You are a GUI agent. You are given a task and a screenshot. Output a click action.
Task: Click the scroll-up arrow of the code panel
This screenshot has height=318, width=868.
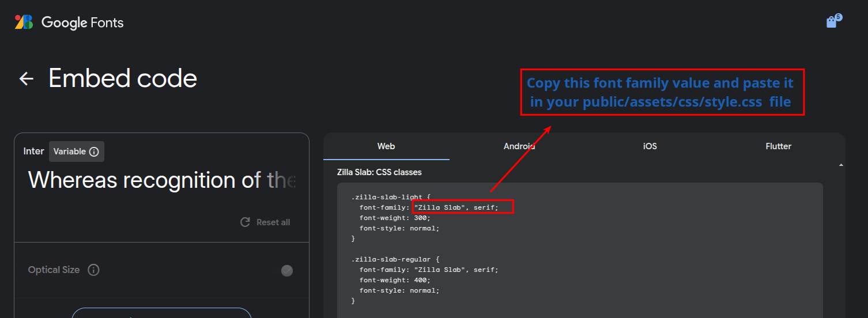pos(841,165)
